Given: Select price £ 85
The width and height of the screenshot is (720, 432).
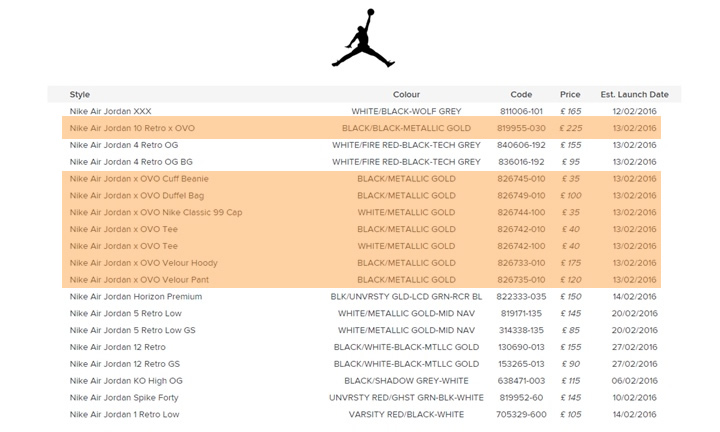Looking at the screenshot, I should click(x=570, y=330).
